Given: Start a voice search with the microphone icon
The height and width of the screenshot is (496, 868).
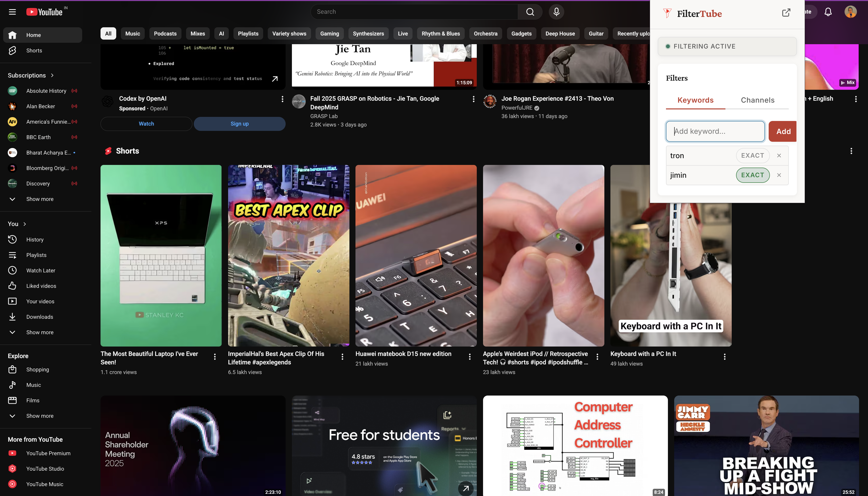Looking at the screenshot, I should tap(556, 12).
